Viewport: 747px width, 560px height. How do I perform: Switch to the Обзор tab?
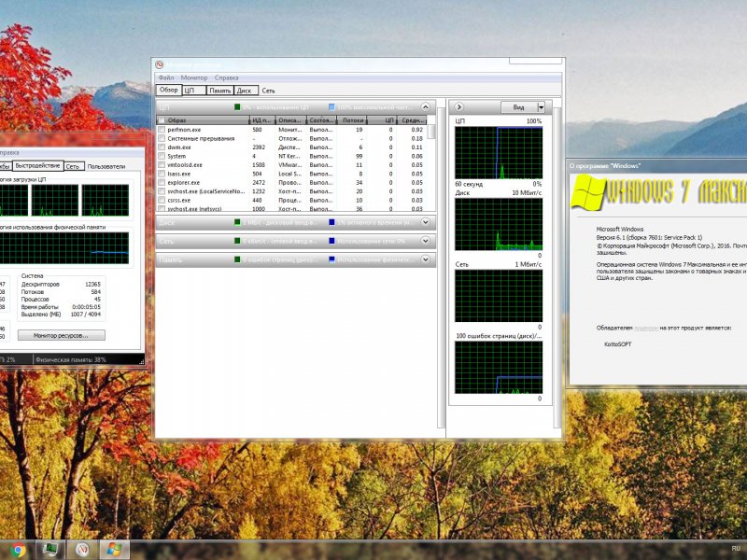pyautogui.click(x=169, y=90)
